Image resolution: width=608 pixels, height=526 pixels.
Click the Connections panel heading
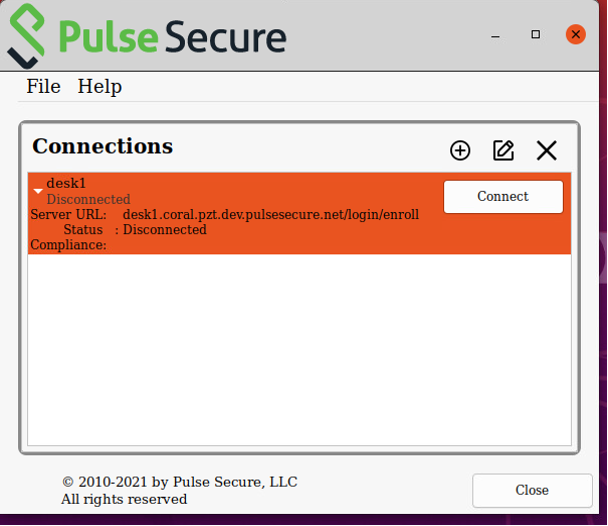pos(102,146)
